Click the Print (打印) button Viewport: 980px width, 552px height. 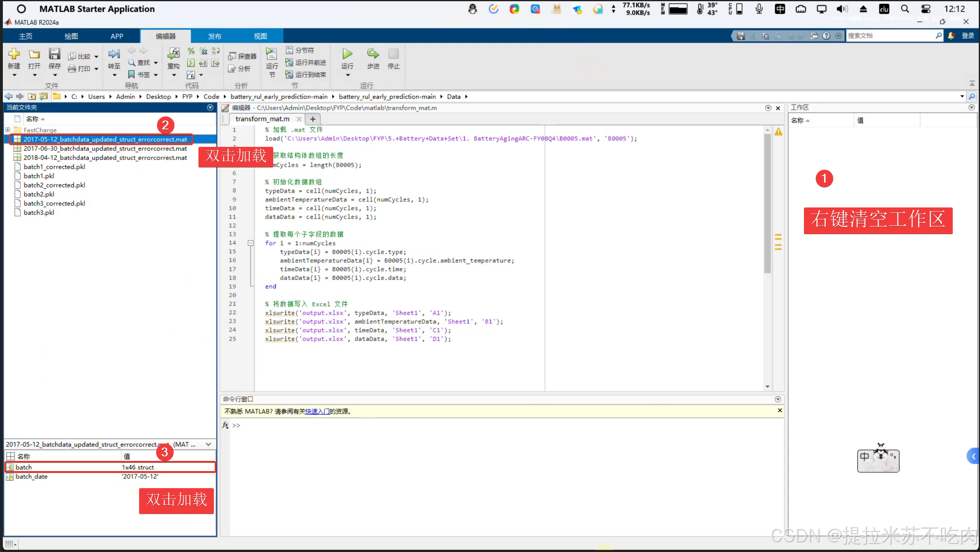(x=79, y=68)
